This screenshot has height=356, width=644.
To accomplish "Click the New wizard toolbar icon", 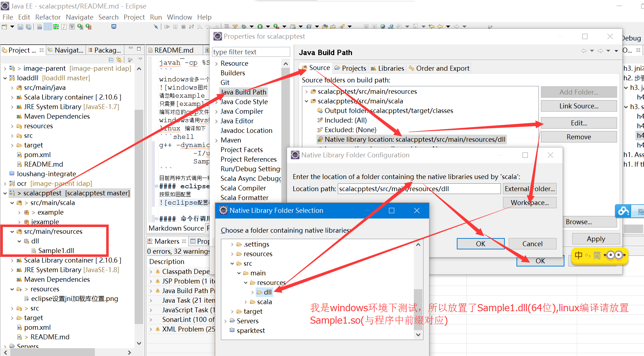I will pyautogui.click(x=4, y=27).
